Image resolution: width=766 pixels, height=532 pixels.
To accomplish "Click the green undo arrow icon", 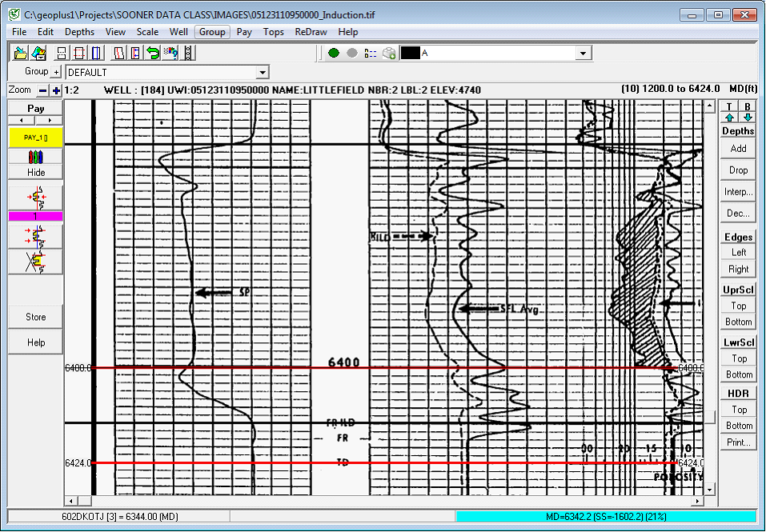I will coord(153,54).
